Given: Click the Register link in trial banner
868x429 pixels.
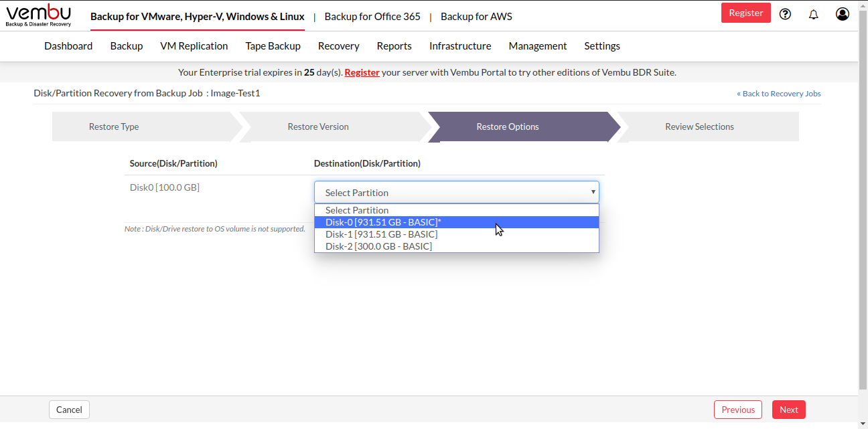Looking at the screenshot, I should point(362,72).
